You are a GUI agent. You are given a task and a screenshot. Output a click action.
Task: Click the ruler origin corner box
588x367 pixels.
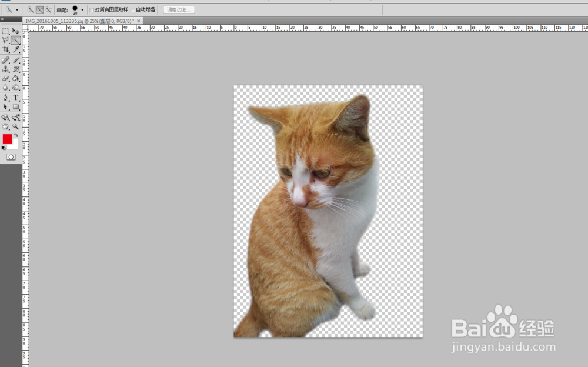pos(25,28)
